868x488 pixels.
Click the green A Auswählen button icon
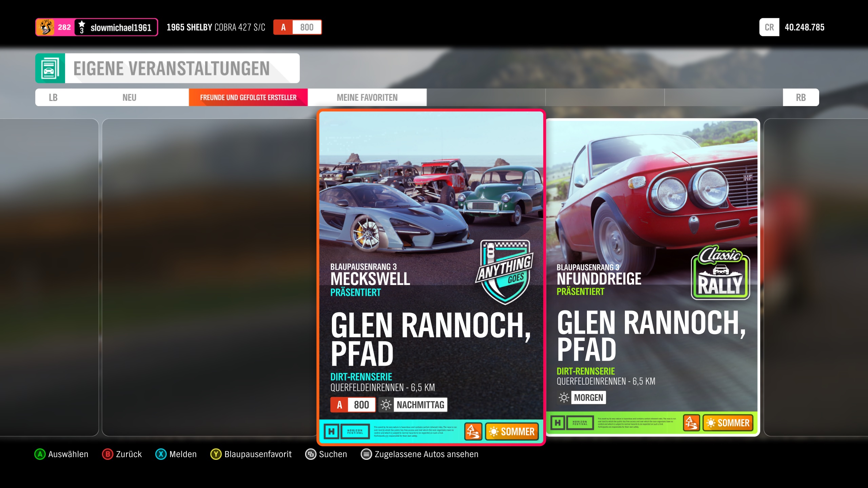click(x=40, y=454)
